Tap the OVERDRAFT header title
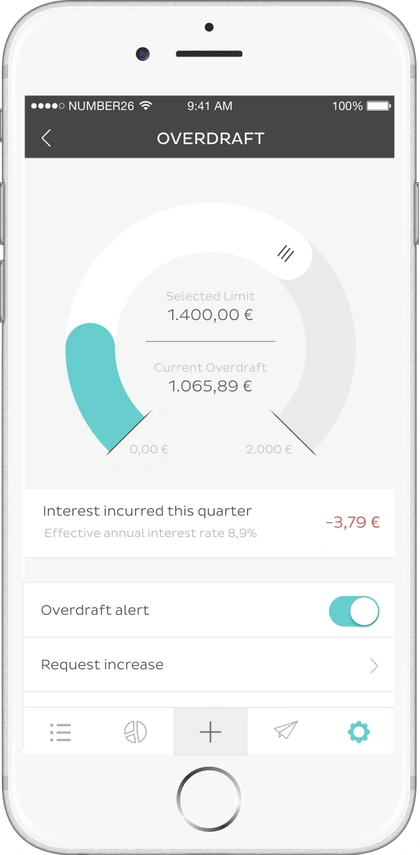Image resolution: width=420 pixels, height=855 pixels. [211, 139]
